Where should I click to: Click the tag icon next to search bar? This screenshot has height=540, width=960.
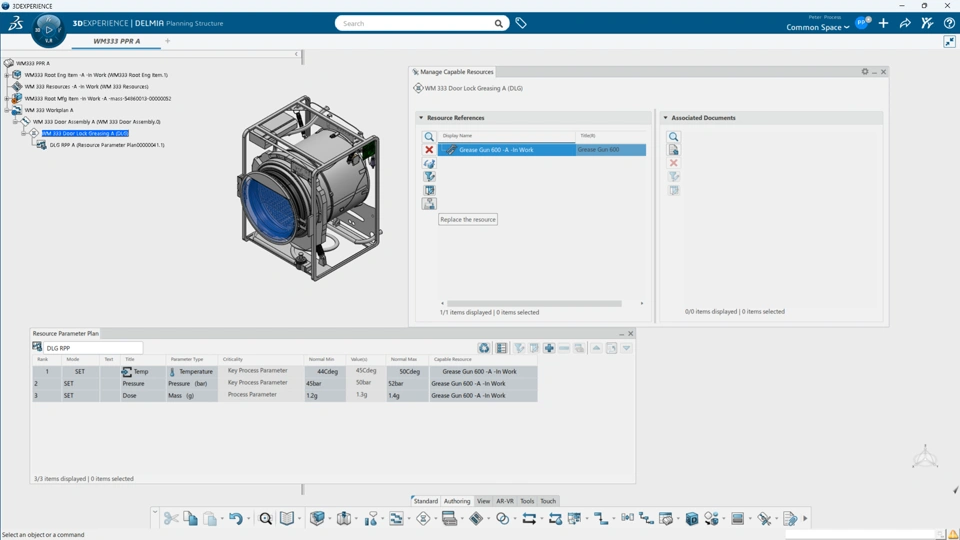[521, 23]
